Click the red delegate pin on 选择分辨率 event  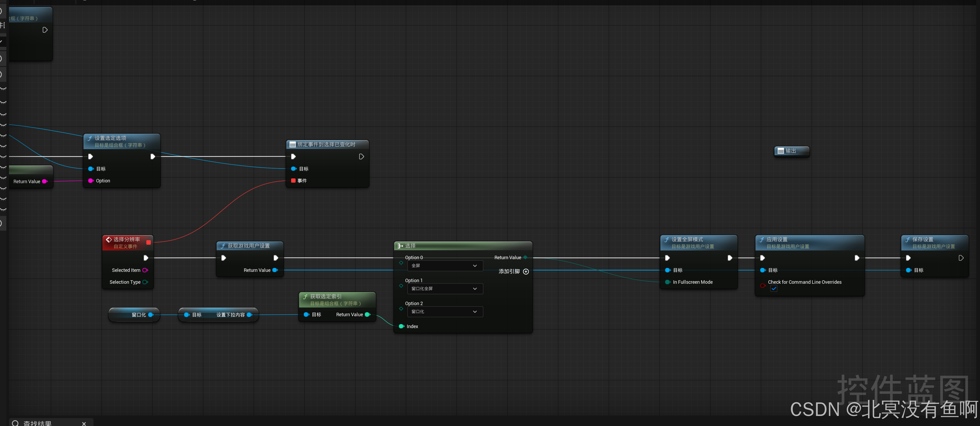148,243
